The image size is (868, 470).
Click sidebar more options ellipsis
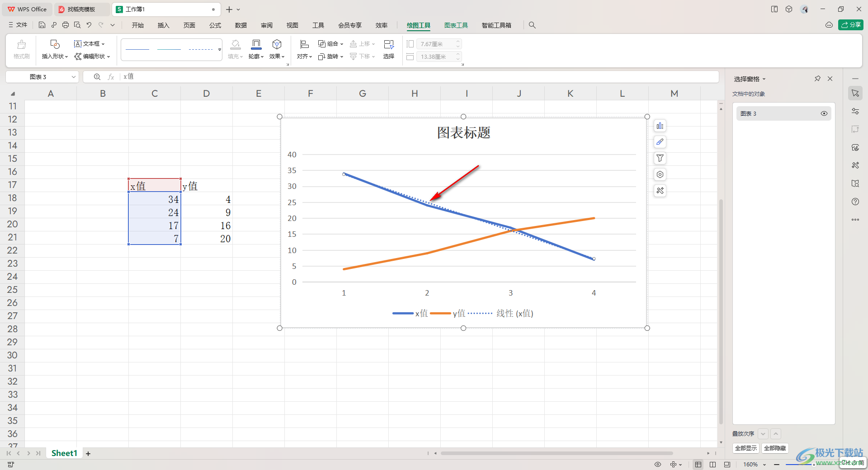855,220
